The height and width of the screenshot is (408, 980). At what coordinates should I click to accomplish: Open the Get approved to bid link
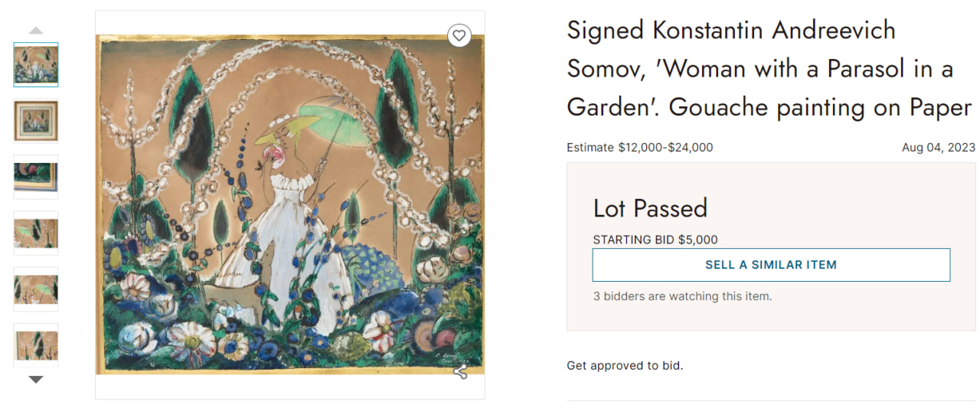point(625,366)
